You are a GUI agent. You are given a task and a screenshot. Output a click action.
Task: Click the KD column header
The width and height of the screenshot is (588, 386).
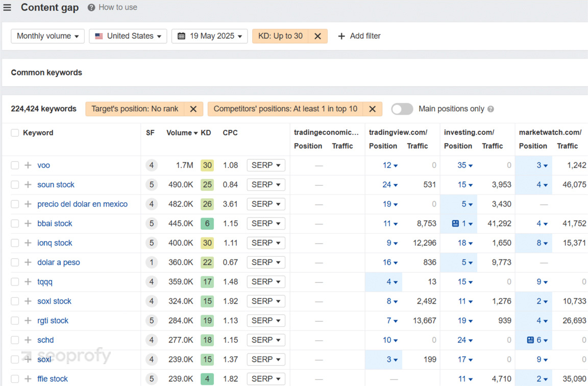point(206,133)
